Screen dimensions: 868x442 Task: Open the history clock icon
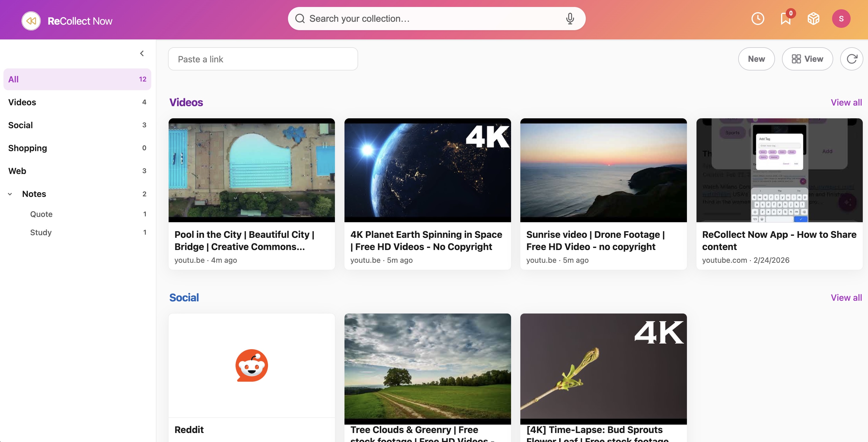pyautogui.click(x=758, y=19)
